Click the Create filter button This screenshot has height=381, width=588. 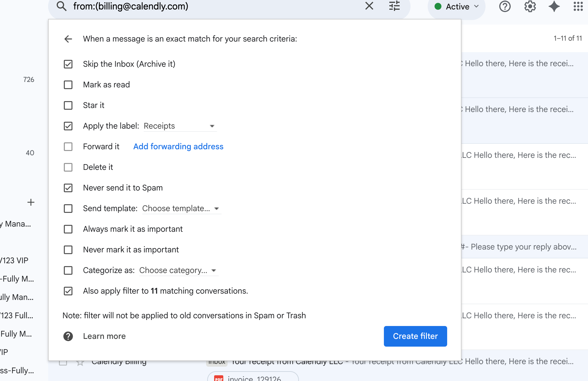click(415, 336)
